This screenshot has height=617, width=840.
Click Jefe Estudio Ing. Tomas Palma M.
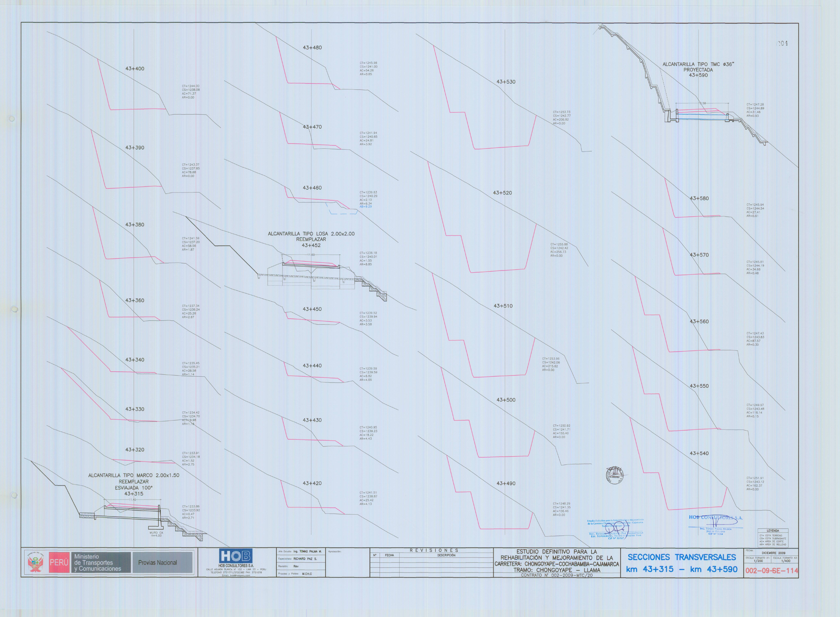point(300,552)
